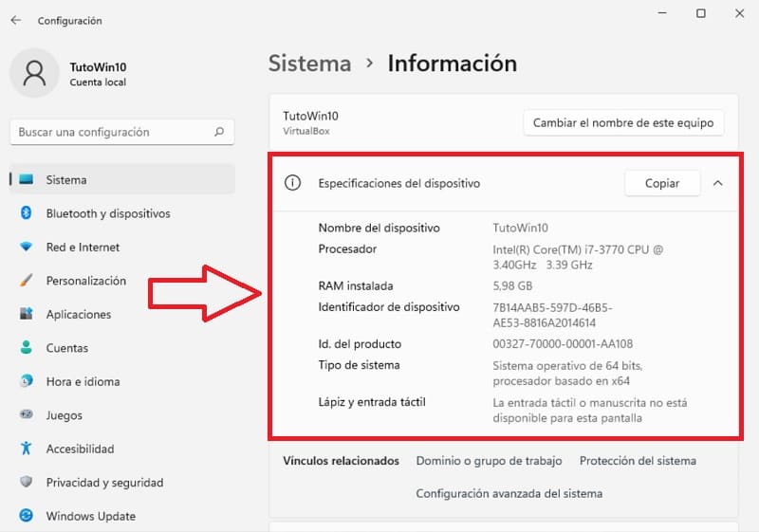The height and width of the screenshot is (532, 759).
Task: Click the back arrow icon
Action: click(16, 20)
